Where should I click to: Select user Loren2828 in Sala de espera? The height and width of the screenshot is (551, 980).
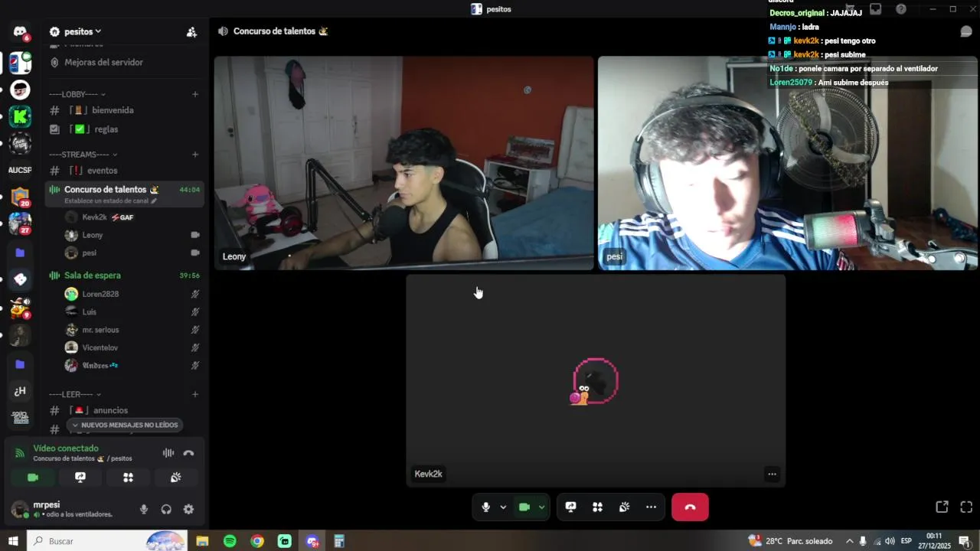pyautogui.click(x=132, y=294)
